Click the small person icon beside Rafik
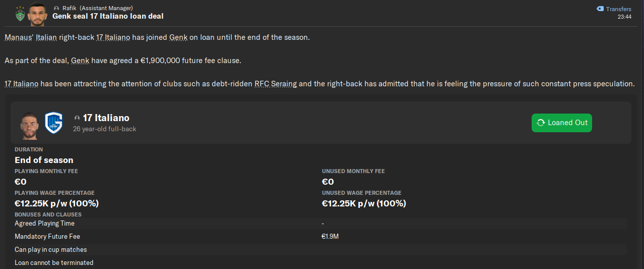 point(56,9)
